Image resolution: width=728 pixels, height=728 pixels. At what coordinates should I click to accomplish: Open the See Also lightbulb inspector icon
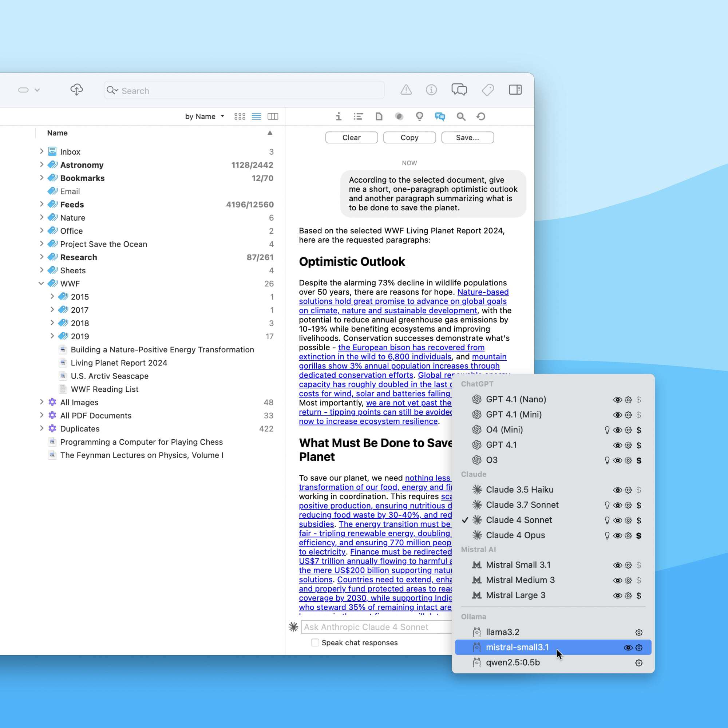coord(419,116)
